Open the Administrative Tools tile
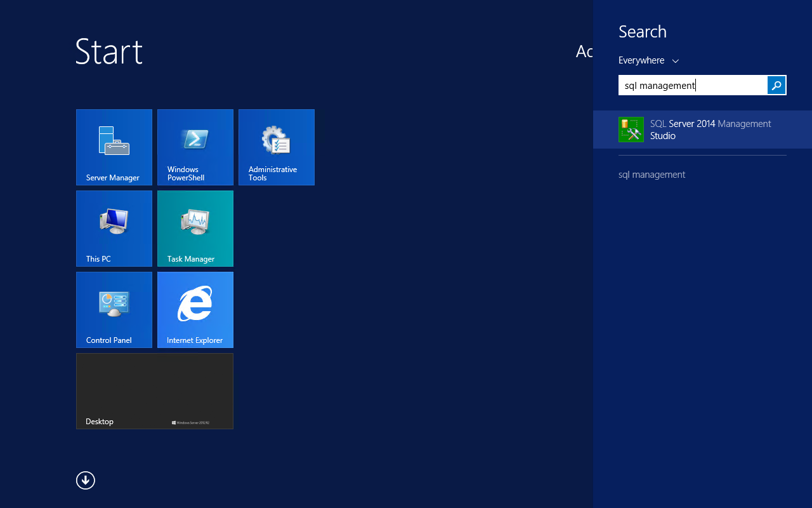The width and height of the screenshot is (812, 508). (x=276, y=147)
